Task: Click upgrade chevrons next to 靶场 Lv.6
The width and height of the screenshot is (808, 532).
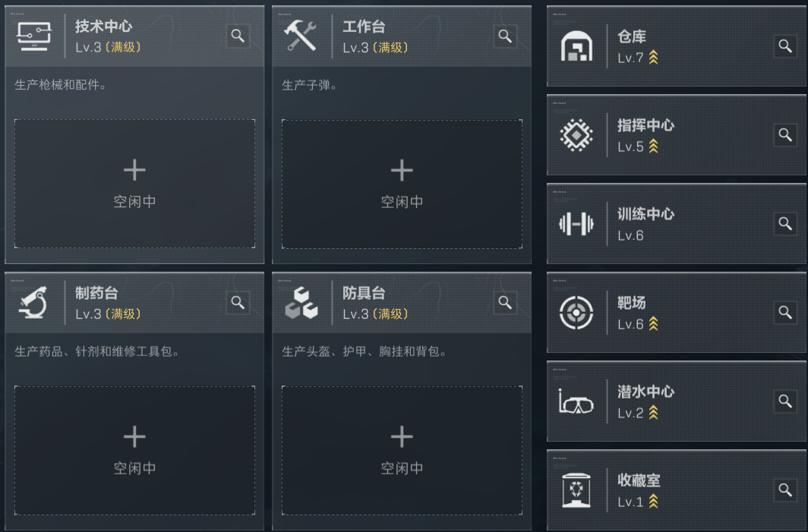Action: pos(653,324)
